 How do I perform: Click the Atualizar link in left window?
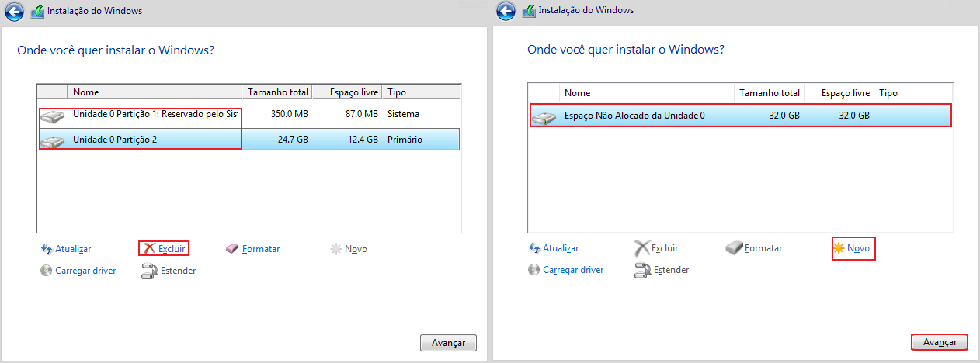point(73,249)
